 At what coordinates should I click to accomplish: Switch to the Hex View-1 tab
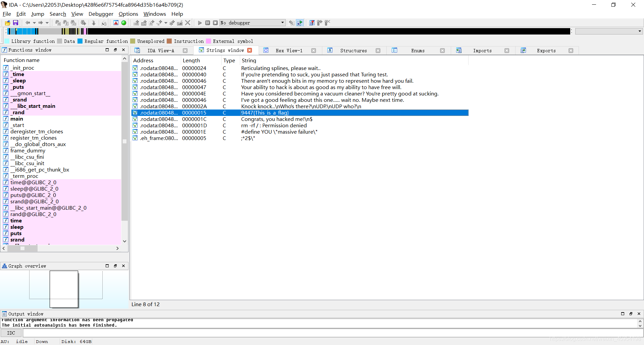[x=289, y=51]
